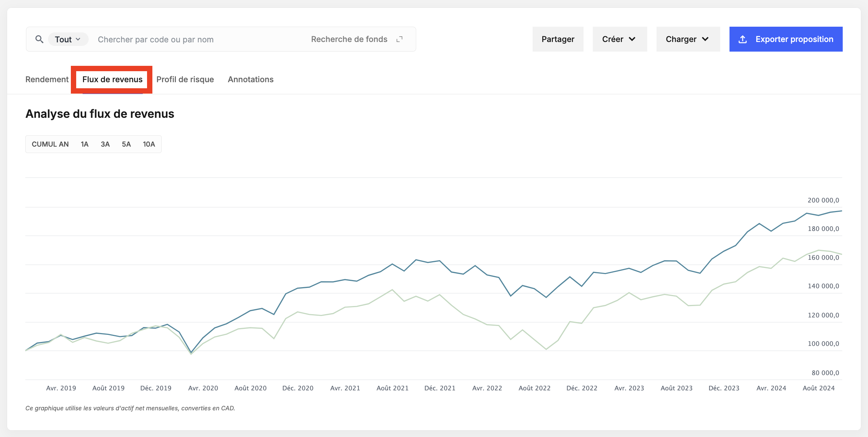868x437 pixels.
Task: Click the Partager button
Action: click(x=558, y=39)
